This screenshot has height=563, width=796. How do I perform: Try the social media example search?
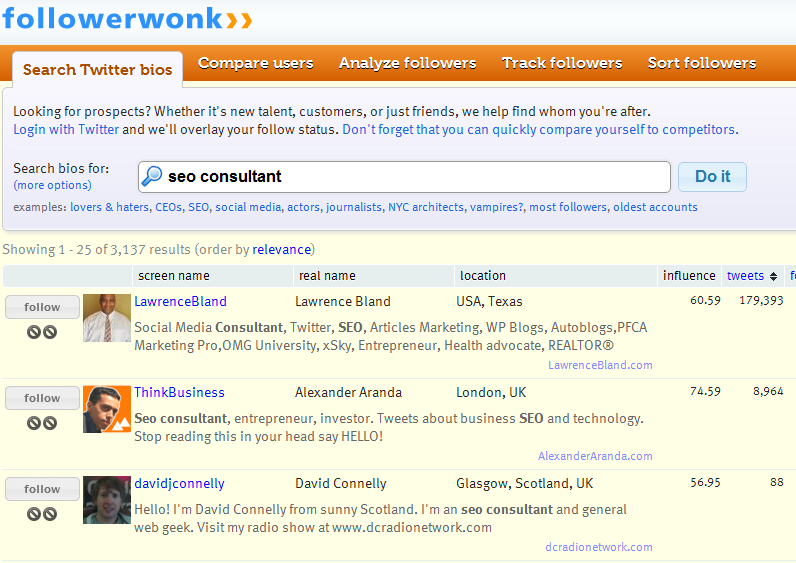coord(248,207)
